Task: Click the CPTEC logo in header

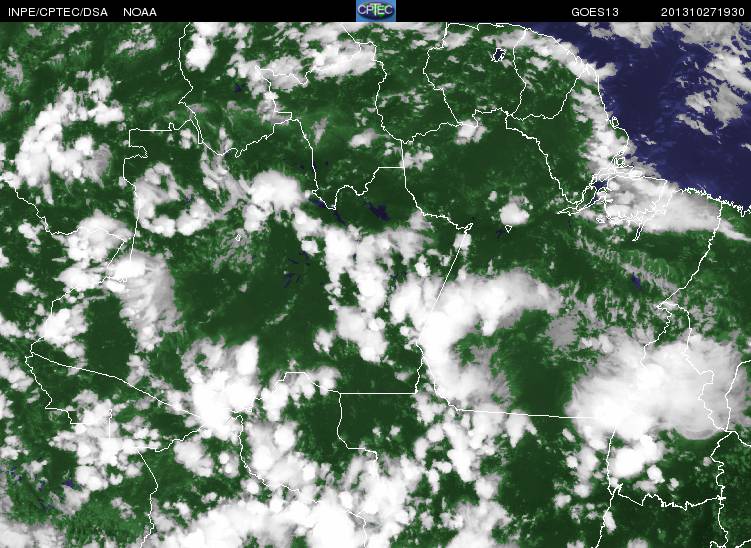Action: click(x=376, y=11)
